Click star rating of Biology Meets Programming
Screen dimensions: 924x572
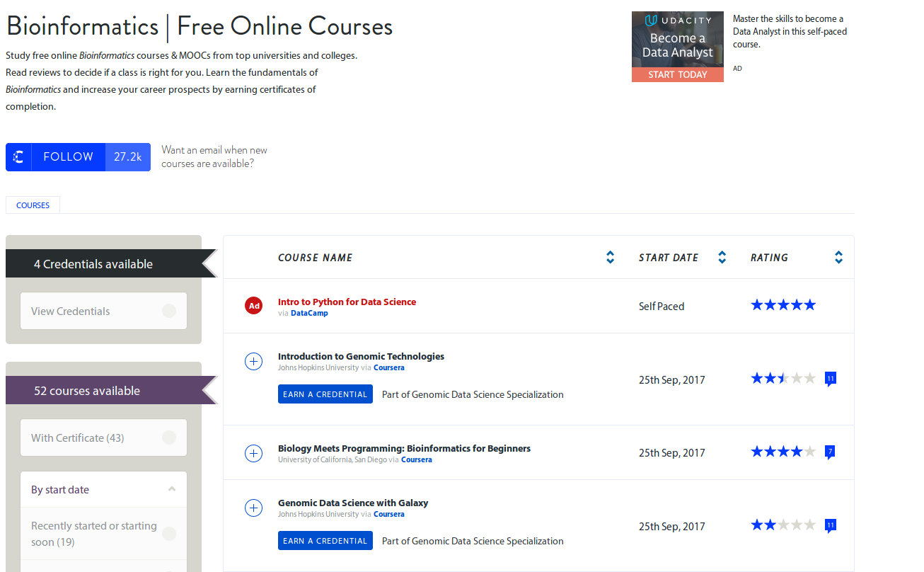point(783,451)
